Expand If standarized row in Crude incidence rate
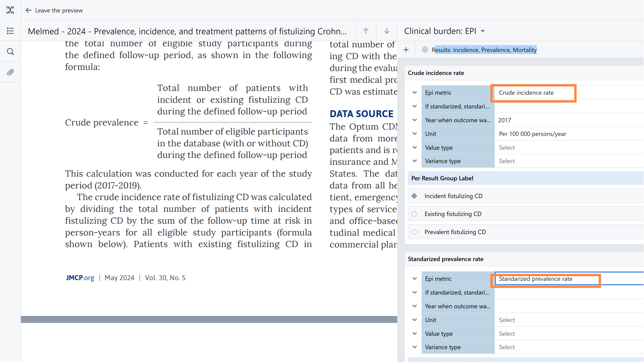Screen dimensions: 644x362 [x=415, y=106]
